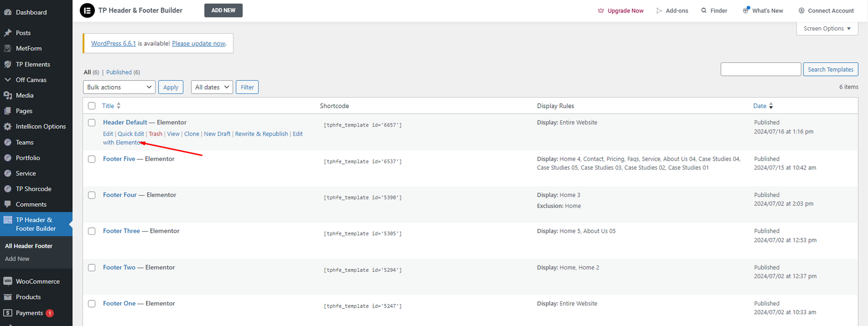Click the What's New gift icon
868x326 pixels.
click(746, 10)
